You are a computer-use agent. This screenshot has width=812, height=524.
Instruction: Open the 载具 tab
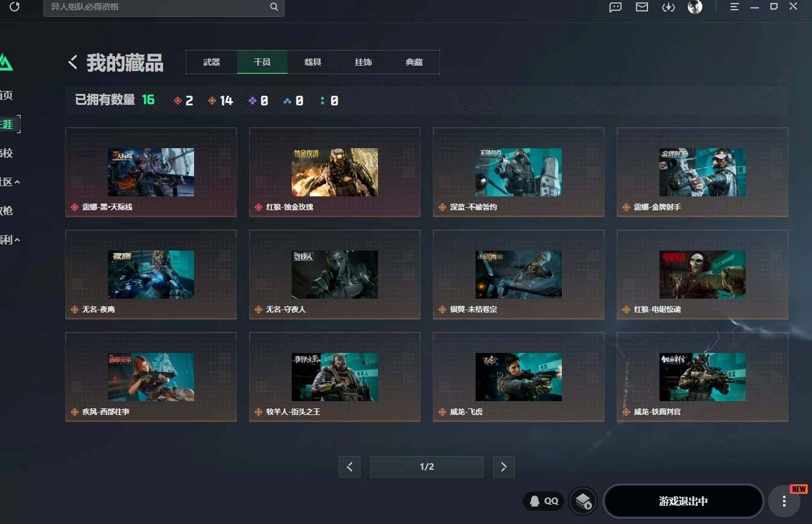[313, 62]
